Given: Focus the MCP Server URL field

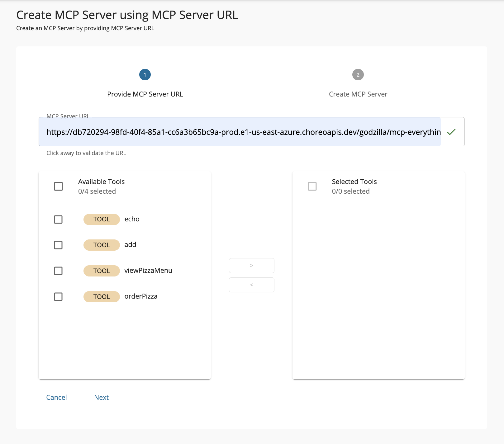Looking at the screenshot, I should point(243,132).
